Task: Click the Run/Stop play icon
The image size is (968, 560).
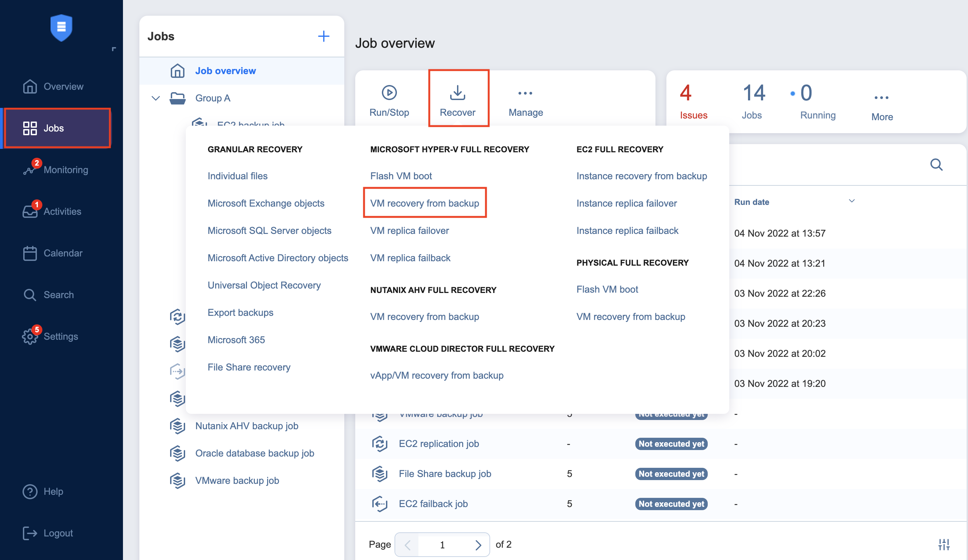Action: (x=389, y=93)
